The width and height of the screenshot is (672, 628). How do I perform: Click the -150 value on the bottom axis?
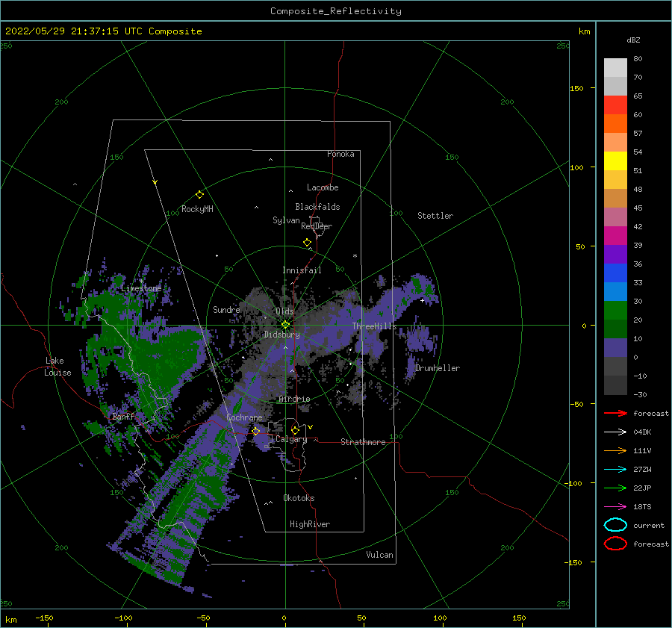[x=44, y=618]
